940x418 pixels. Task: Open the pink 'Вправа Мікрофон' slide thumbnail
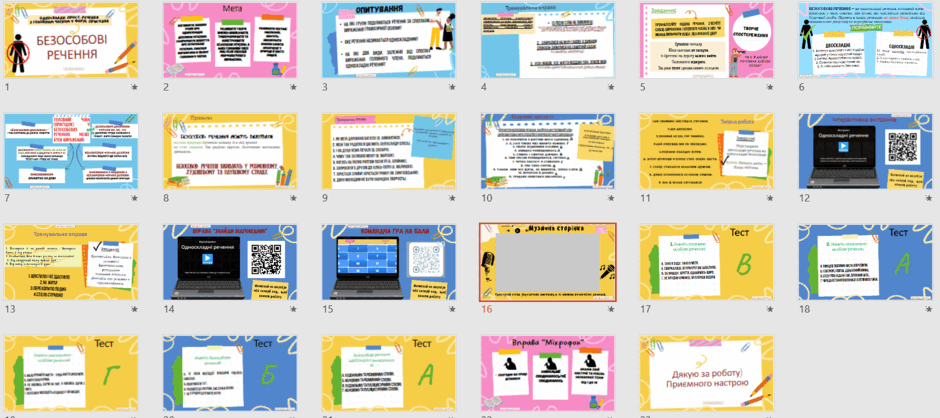pyautogui.click(x=548, y=373)
